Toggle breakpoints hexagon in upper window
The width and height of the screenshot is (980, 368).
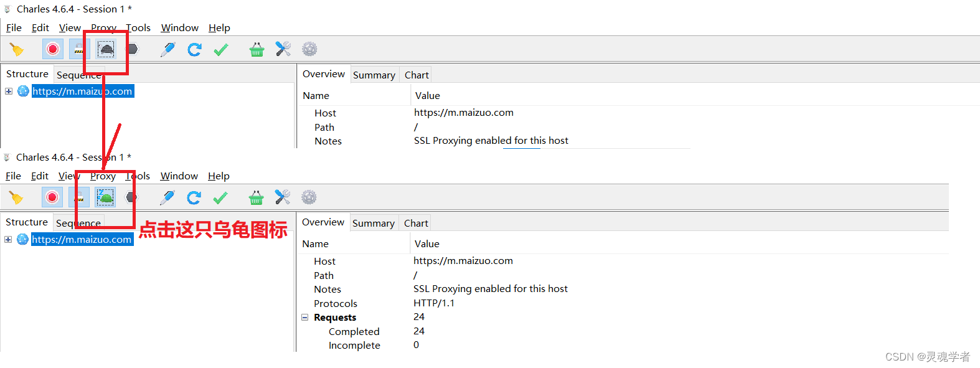click(x=132, y=49)
